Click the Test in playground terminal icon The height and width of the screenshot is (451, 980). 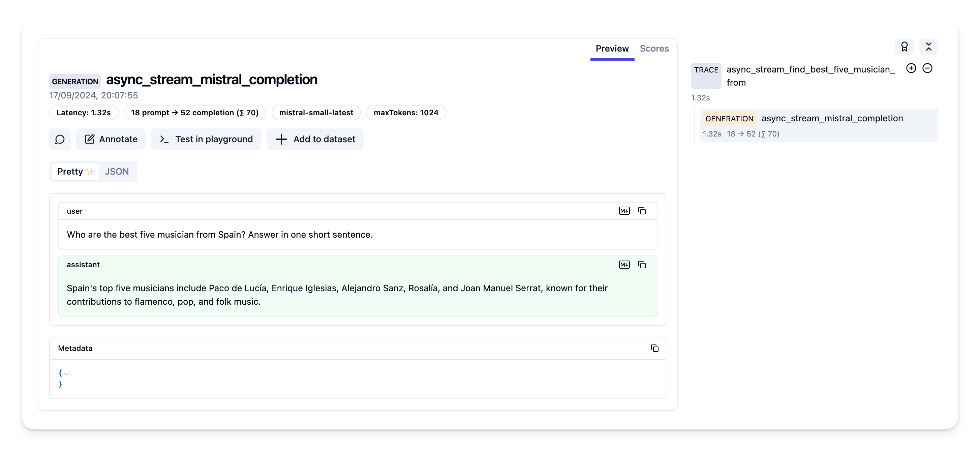tap(164, 139)
